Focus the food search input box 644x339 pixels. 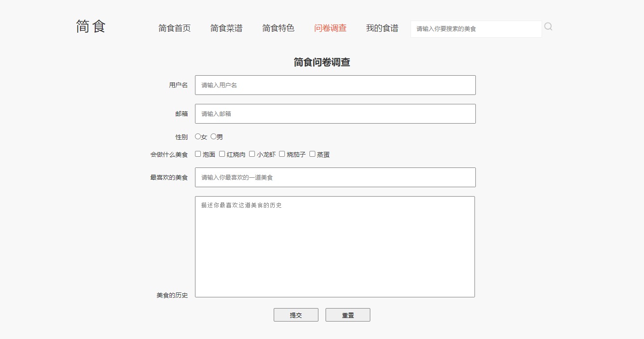coord(476,29)
